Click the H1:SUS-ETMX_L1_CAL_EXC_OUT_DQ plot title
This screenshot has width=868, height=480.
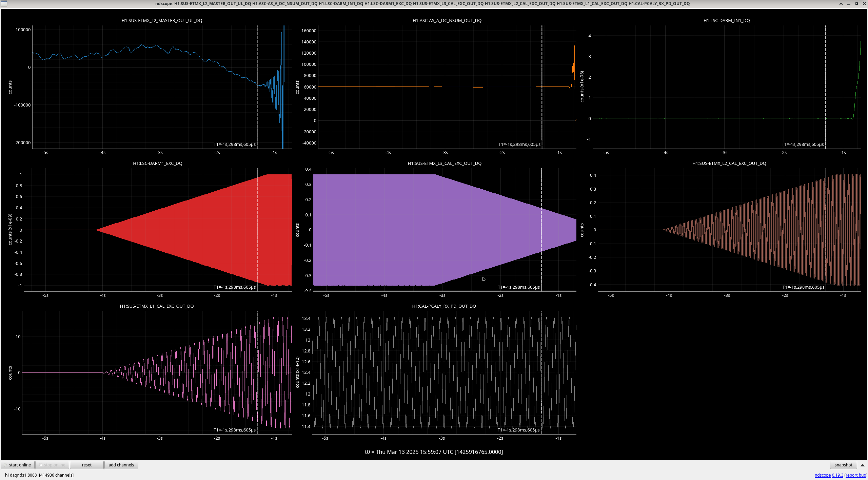(157, 306)
